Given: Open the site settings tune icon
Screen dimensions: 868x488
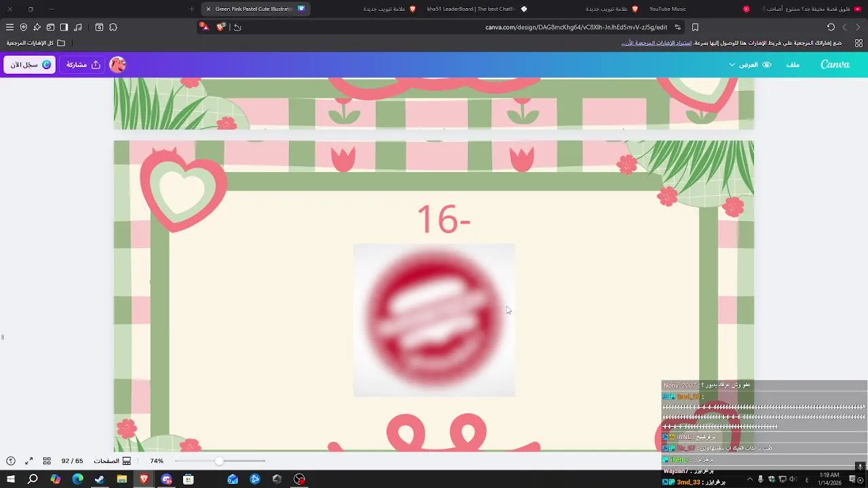Looking at the screenshot, I should click(677, 27).
